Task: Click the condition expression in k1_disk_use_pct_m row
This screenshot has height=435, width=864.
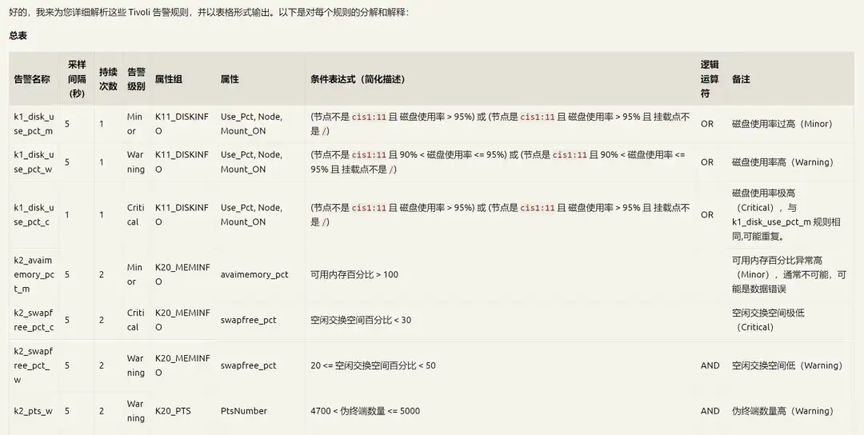Action: coord(500,124)
